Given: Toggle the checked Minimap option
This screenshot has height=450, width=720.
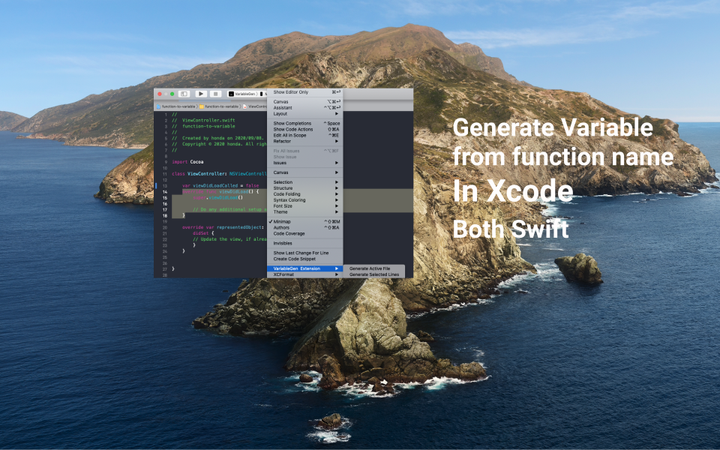Looking at the screenshot, I should point(305,221).
